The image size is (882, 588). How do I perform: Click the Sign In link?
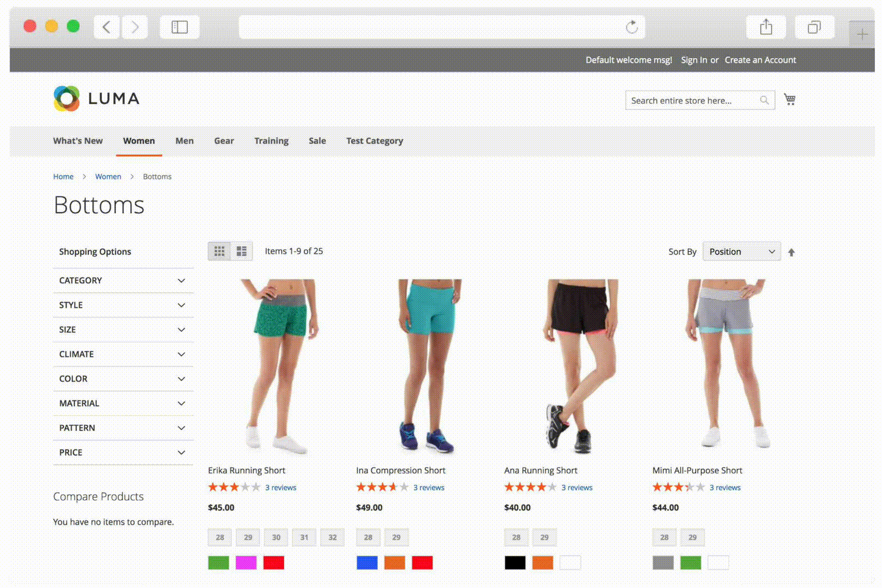coord(694,60)
